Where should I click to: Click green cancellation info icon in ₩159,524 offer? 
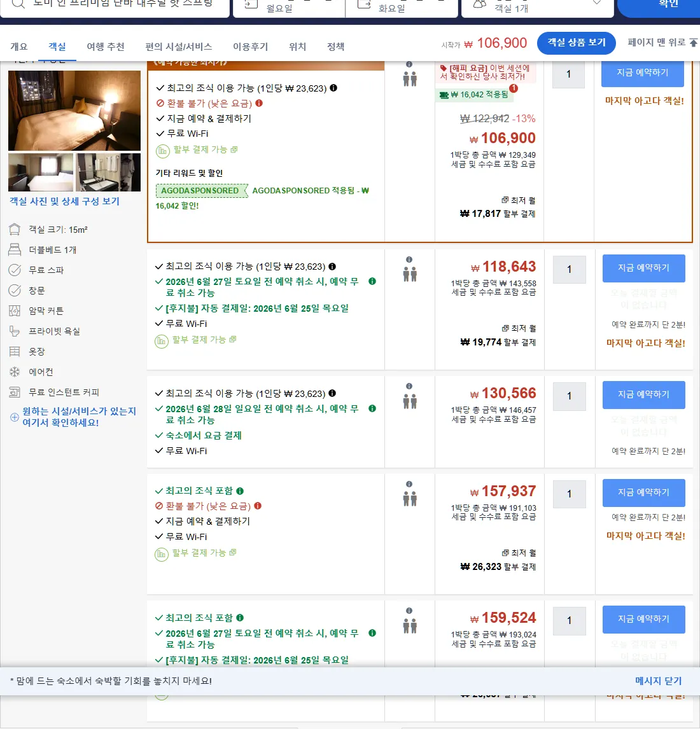coord(372,633)
